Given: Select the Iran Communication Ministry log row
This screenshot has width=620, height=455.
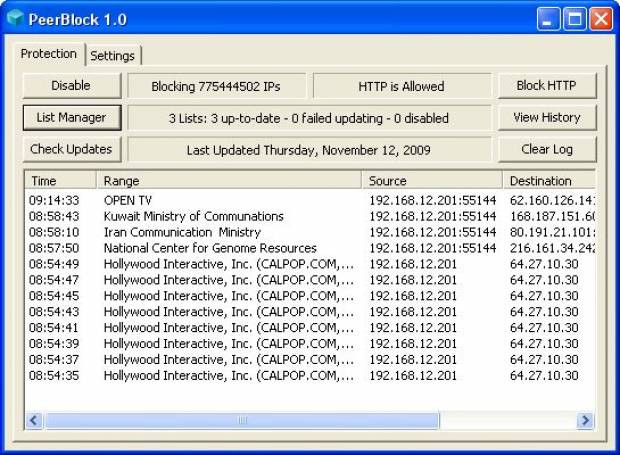Looking at the screenshot, I should point(310,232).
